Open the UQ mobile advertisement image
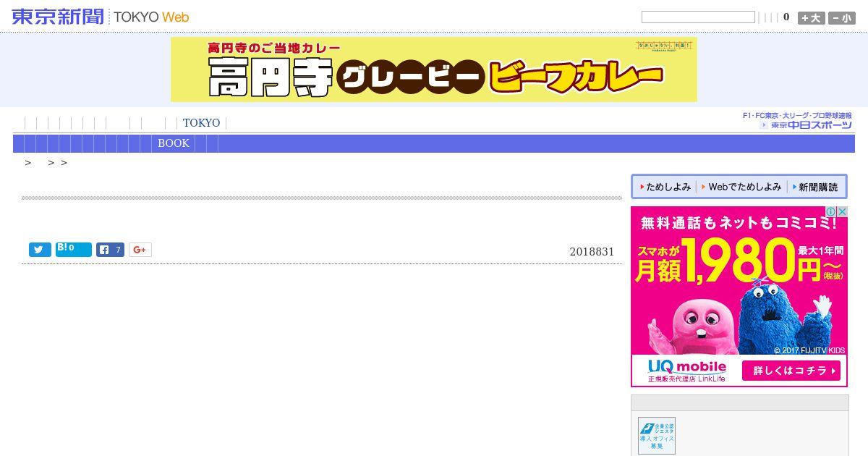Screen dimensions: 868x456 click(x=739, y=297)
